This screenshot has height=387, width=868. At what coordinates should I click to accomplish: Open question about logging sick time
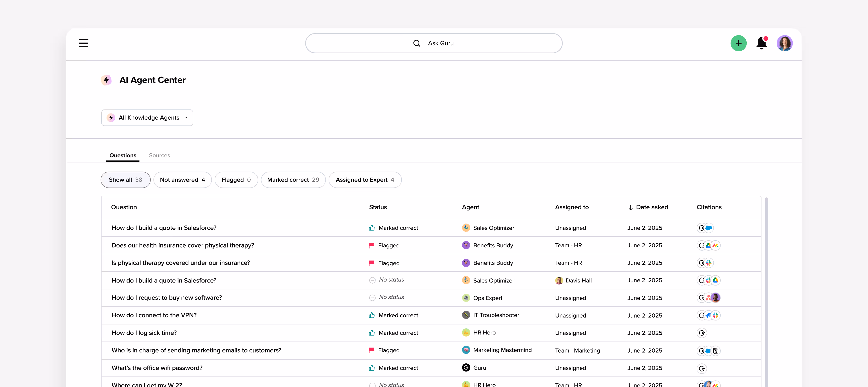[144, 333]
